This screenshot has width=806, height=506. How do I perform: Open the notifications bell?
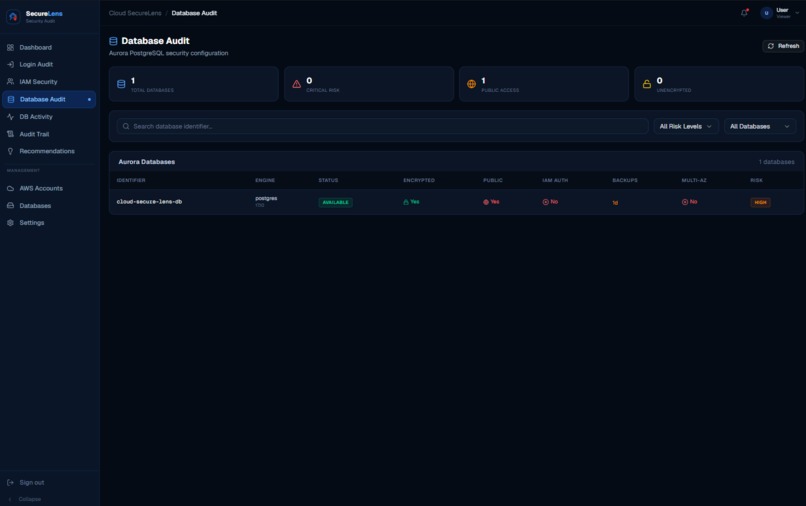pyautogui.click(x=744, y=13)
